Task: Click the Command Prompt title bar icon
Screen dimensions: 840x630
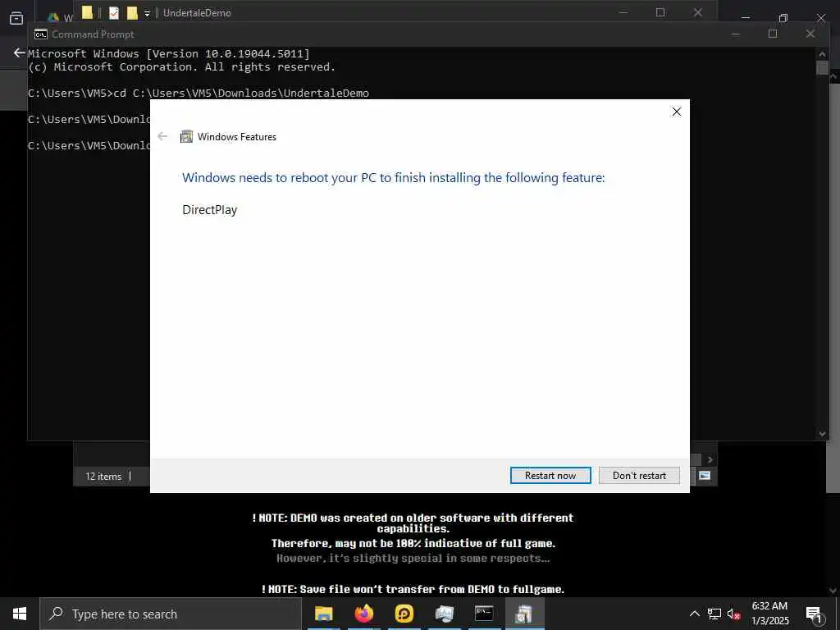Action: (x=41, y=34)
